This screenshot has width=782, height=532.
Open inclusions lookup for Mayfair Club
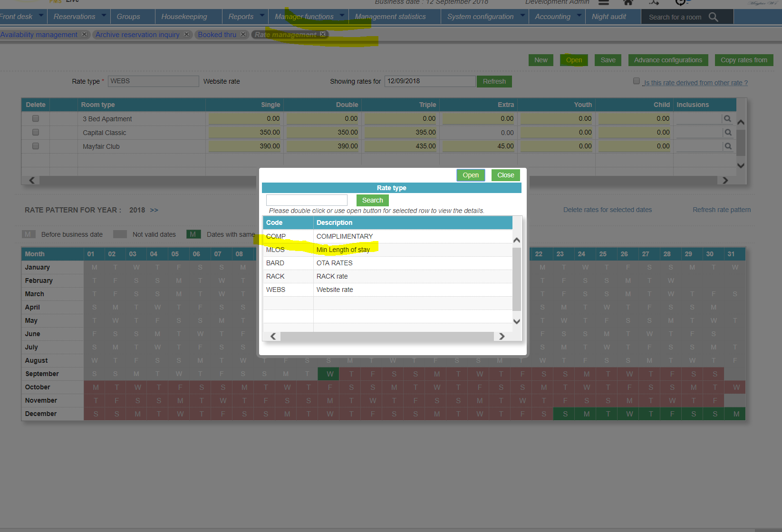[x=727, y=146]
